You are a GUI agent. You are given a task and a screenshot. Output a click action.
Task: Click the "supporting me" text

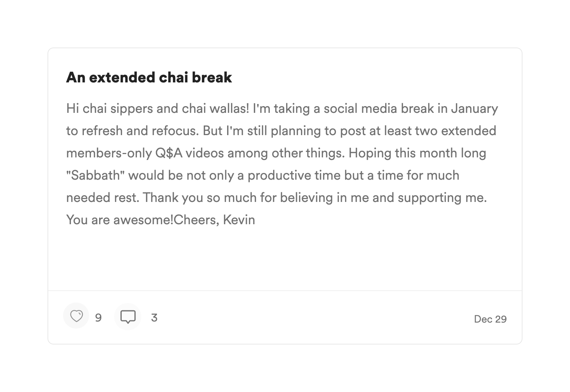tap(442, 197)
